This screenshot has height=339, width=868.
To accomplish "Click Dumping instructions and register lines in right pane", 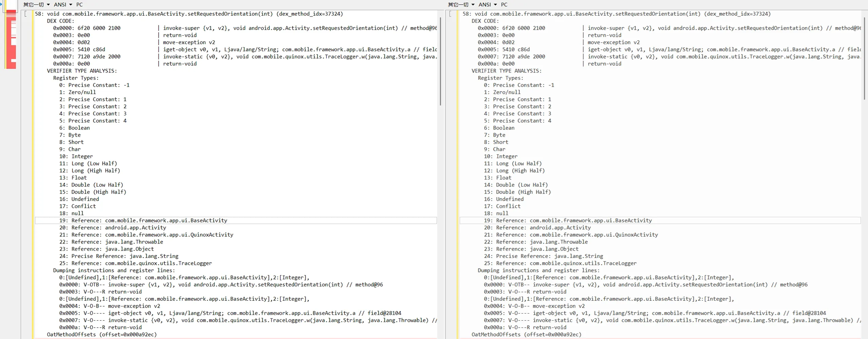I will 539,271.
